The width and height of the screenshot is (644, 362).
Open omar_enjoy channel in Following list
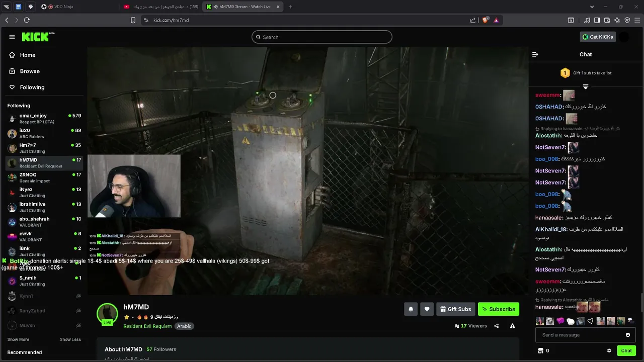[44, 119]
